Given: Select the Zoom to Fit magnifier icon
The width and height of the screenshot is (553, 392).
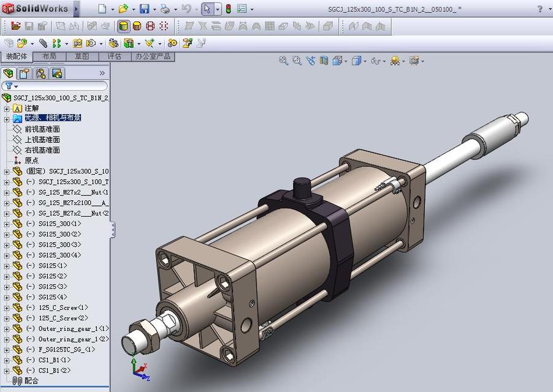Looking at the screenshot, I should click(283, 61).
